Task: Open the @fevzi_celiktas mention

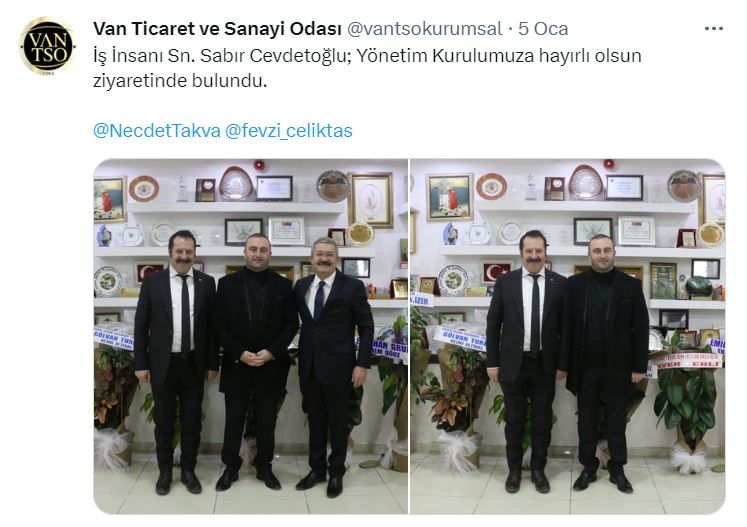Action: 289,131
